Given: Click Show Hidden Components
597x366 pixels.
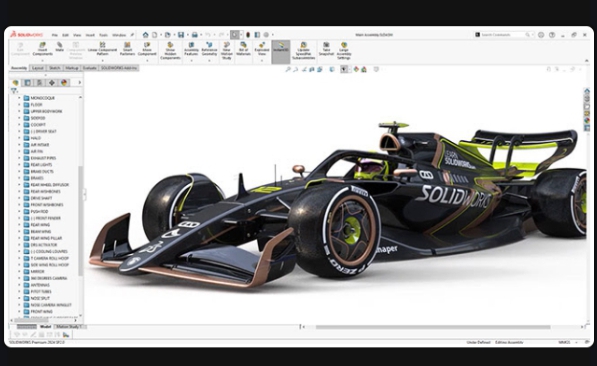Looking at the screenshot, I should [x=170, y=51].
